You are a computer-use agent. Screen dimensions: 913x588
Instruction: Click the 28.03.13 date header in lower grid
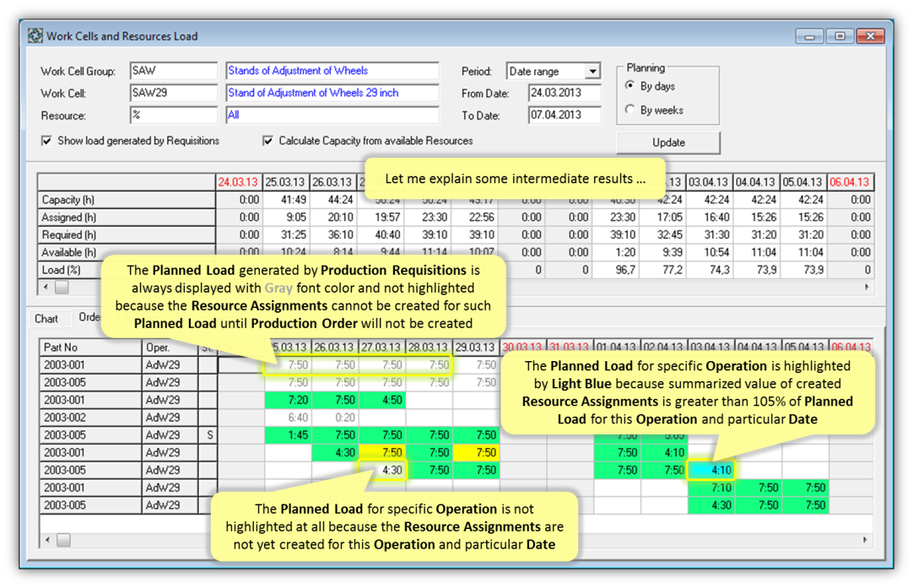pos(429,348)
